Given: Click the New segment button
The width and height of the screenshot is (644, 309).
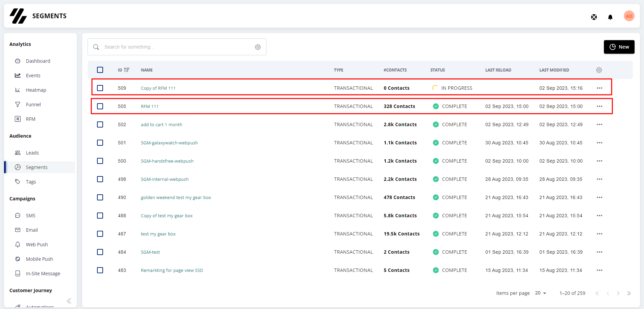Looking at the screenshot, I should tap(619, 47).
